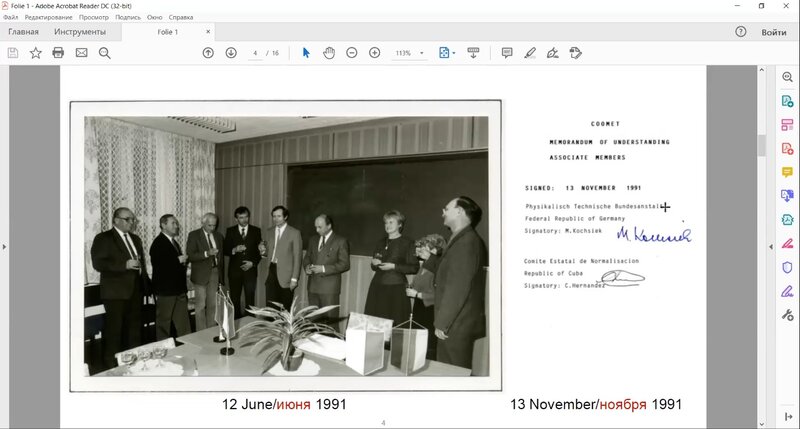Collapse the right tools pane

tap(788, 416)
